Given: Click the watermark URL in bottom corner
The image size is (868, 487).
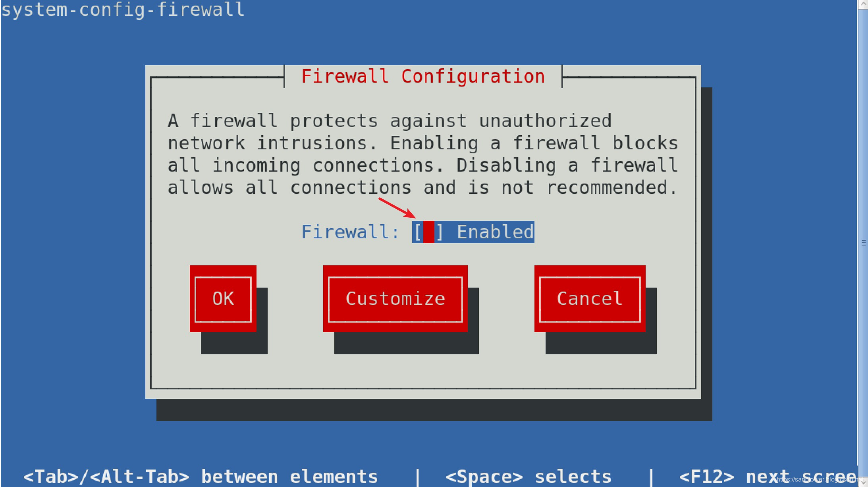Looking at the screenshot, I should (818, 479).
